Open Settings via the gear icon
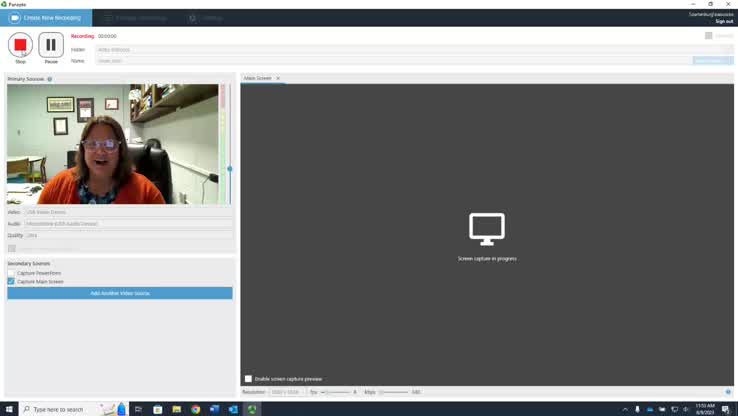Image resolution: width=738 pixels, height=416 pixels. pyautogui.click(x=193, y=18)
